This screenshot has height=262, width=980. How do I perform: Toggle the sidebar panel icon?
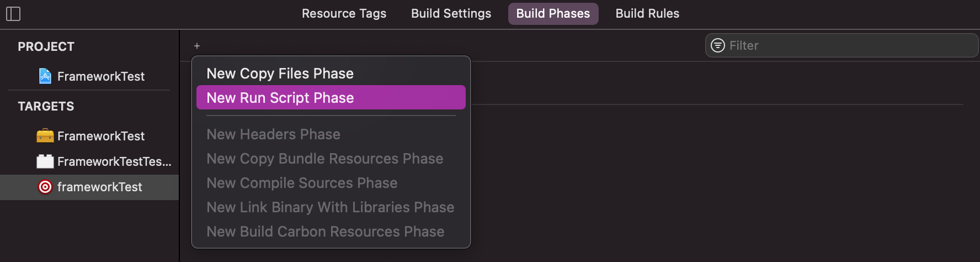click(x=13, y=14)
